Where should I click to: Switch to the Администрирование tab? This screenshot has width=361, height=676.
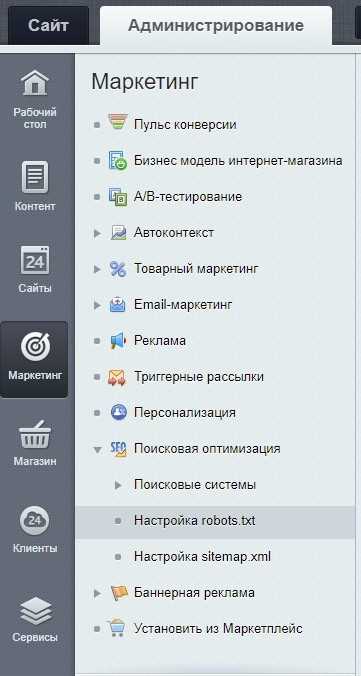tap(216, 25)
